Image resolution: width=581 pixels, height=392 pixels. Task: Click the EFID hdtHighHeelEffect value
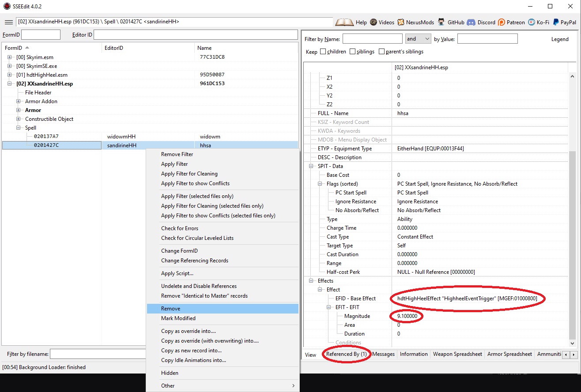click(467, 299)
